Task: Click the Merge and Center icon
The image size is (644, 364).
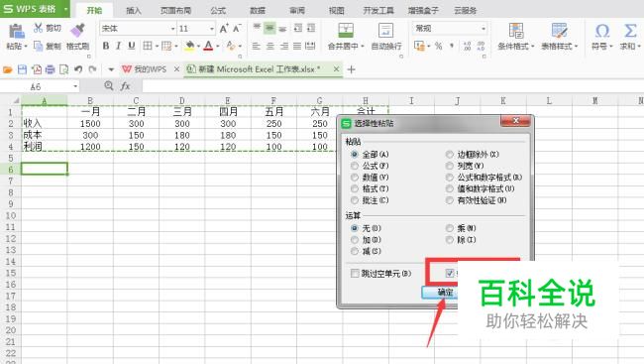Action: [x=346, y=31]
